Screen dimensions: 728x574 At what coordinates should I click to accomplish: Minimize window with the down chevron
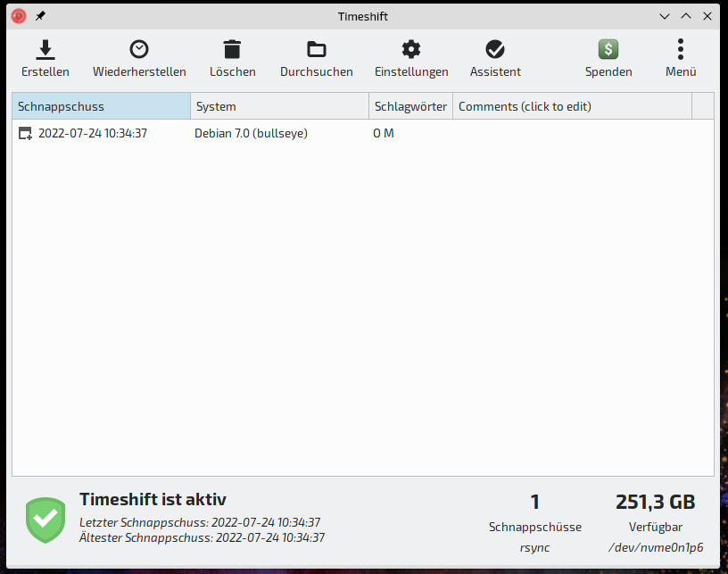(x=665, y=16)
